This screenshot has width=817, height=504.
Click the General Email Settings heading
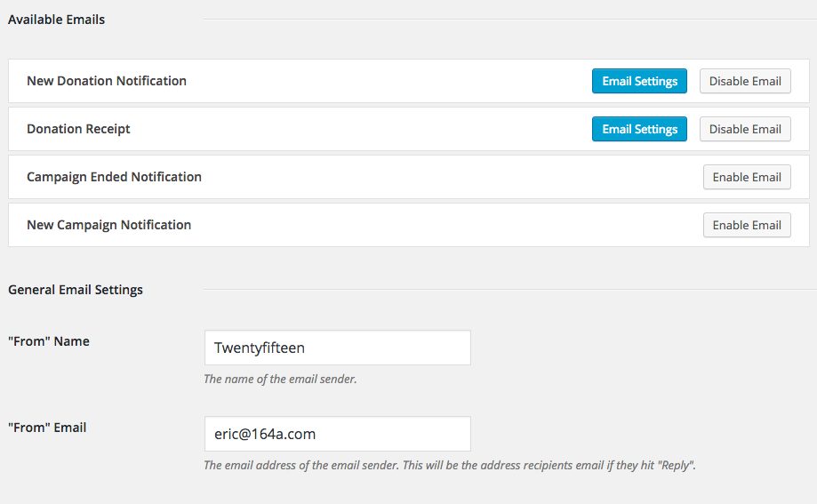point(76,290)
